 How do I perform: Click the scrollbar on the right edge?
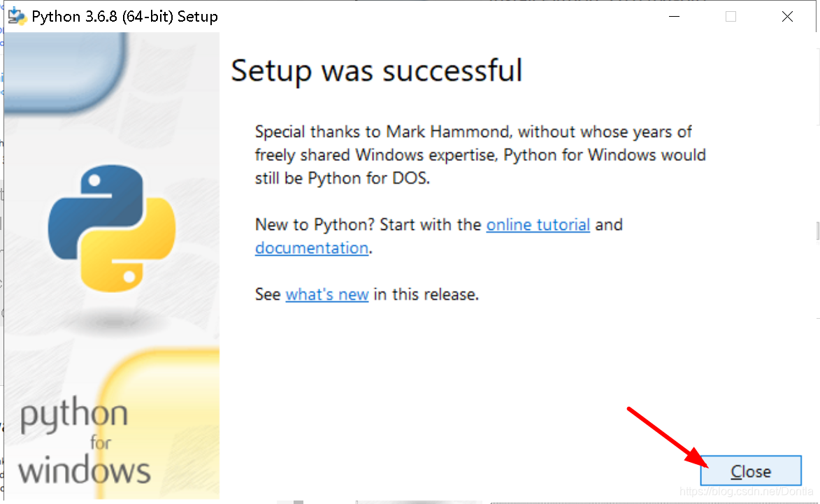click(x=815, y=231)
